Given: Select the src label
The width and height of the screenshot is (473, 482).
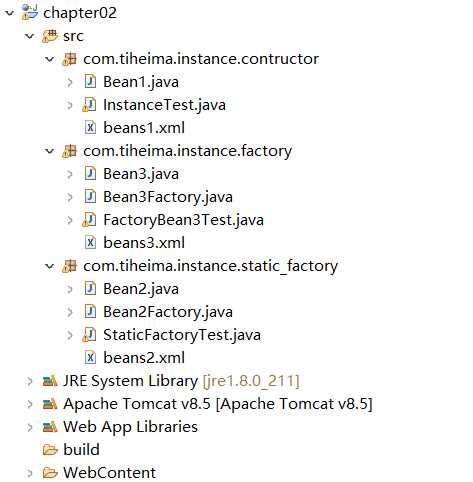Looking at the screenshot, I should [x=73, y=36].
